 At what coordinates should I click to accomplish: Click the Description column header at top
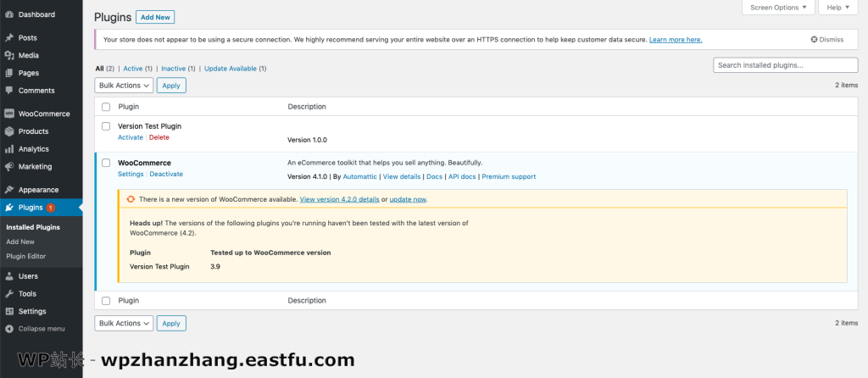[x=307, y=107]
